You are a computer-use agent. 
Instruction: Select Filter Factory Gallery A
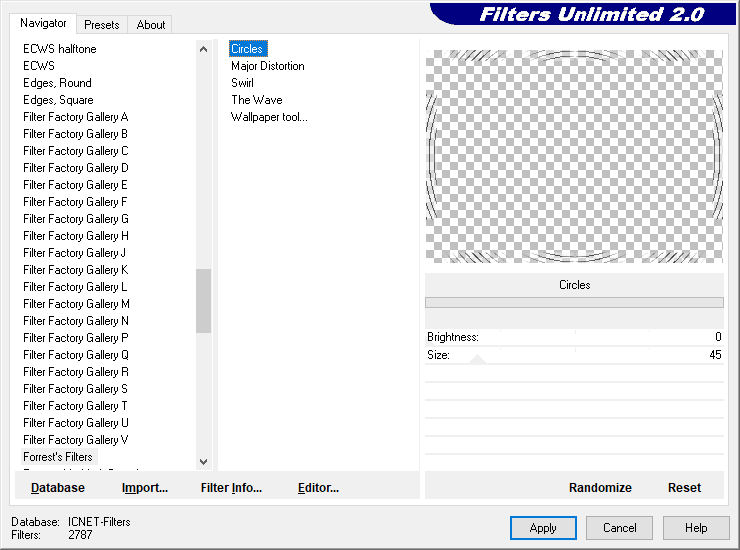click(76, 117)
